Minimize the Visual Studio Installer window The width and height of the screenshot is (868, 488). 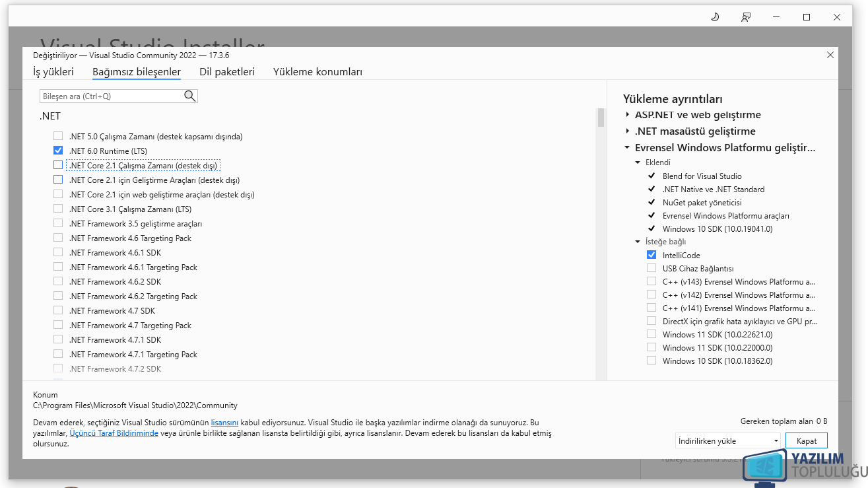(x=776, y=17)
